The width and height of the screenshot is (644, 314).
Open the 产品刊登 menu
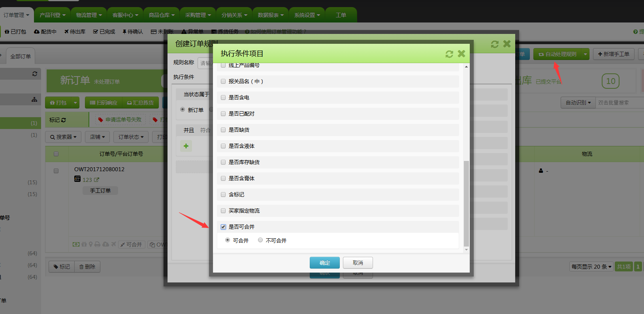(53, 15)
